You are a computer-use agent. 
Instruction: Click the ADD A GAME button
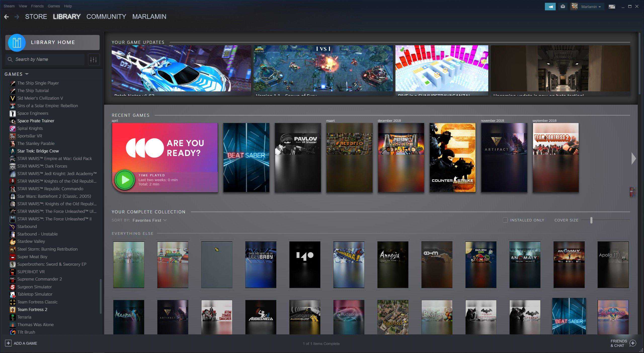pos(22,343)
